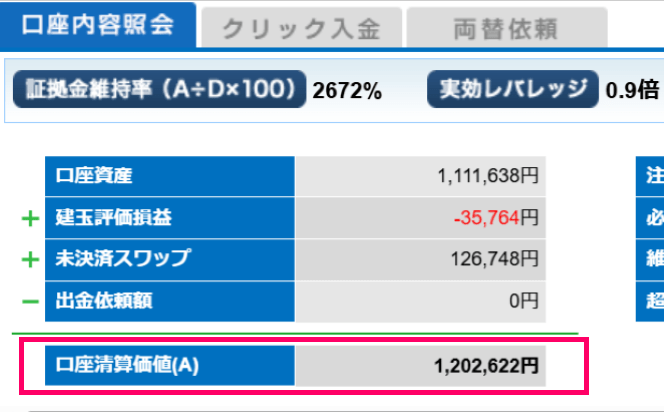The image size is (664, 412).
Task: Click the 未決済スワップ row header
Action: tap(169, 260)
